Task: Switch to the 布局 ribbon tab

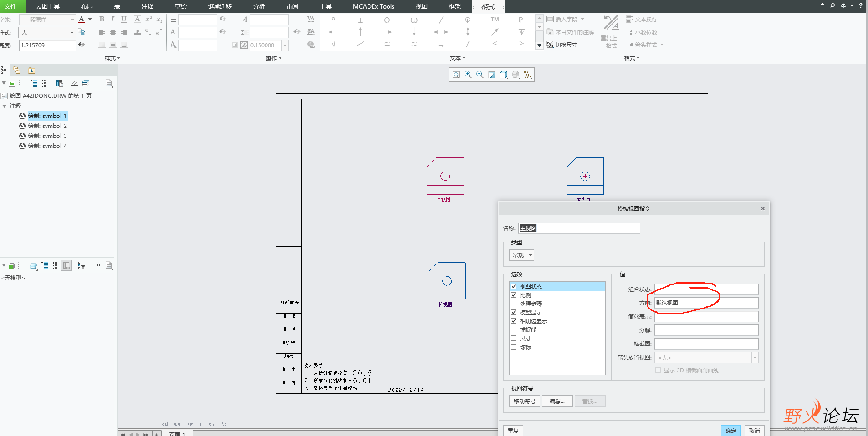Action: pos(87,6)
